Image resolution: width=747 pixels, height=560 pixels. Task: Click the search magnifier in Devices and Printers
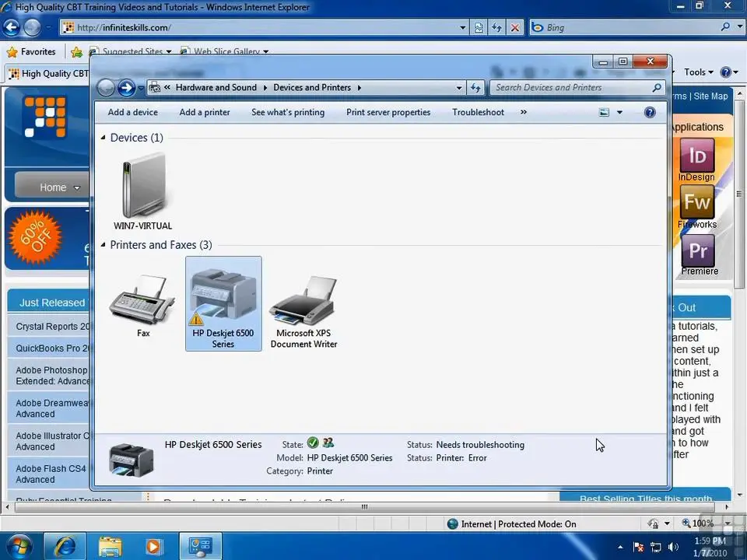pos(657,88)
